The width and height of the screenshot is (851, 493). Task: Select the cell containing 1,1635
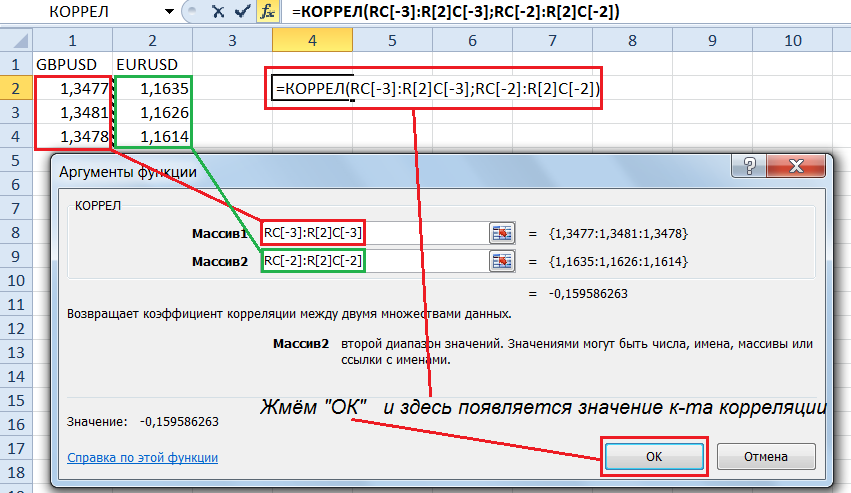pyautogui.click(x=152, y=88)
